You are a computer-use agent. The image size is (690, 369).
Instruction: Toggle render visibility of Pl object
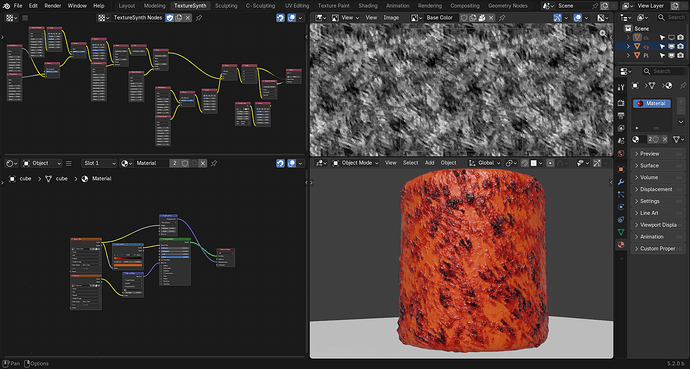pyautogui.click(x=681, y=55)
